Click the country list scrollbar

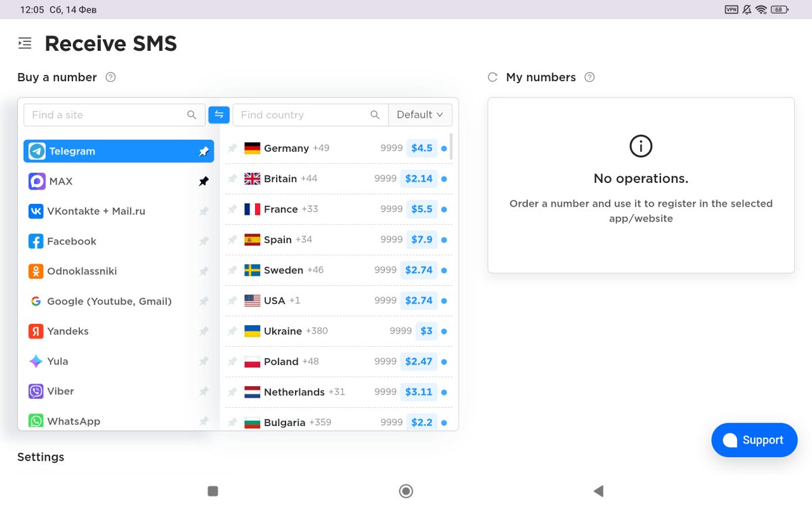point(451,146)
